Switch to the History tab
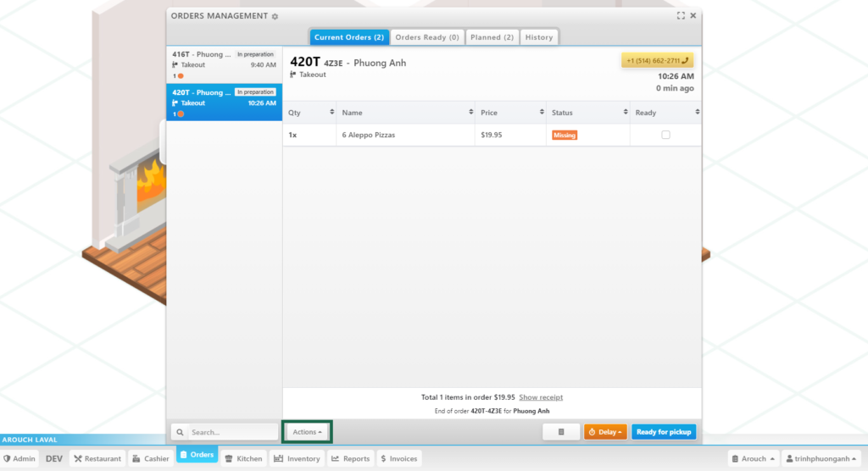Image resolution: width=868 pixels, height=471 pixels. coord(538,37)
